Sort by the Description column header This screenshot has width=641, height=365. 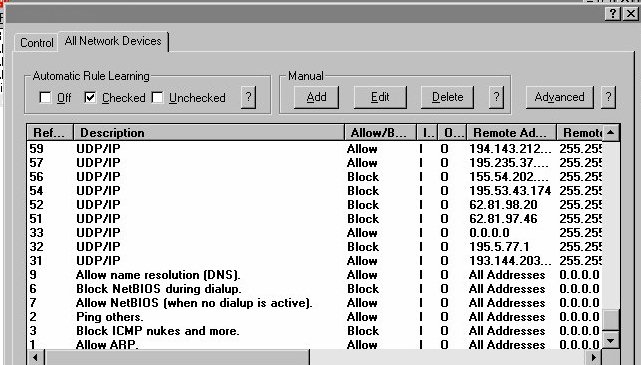pos(209,133)
